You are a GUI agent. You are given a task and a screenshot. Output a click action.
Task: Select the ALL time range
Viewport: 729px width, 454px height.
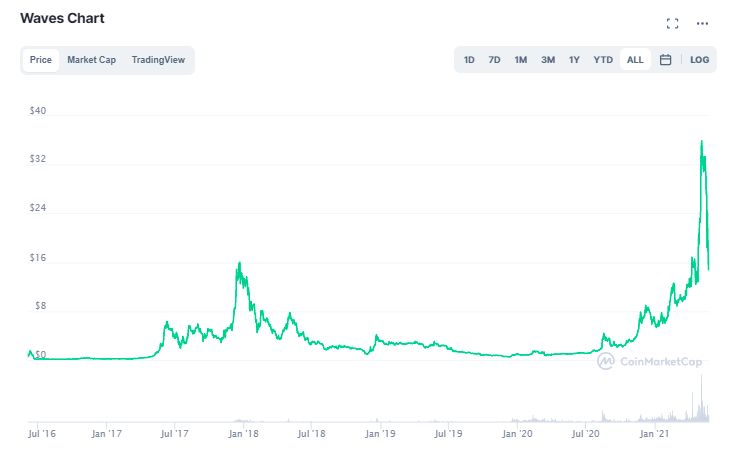point(635,60)
